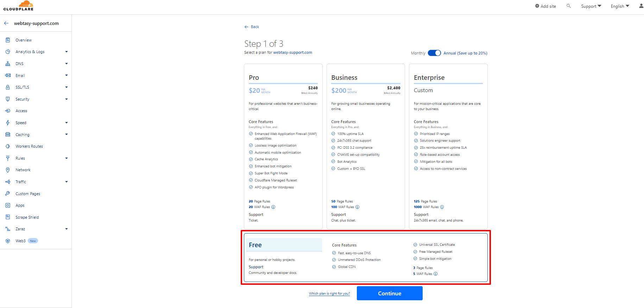Select the Enterprise plan card
644x308 pixels.
coord(448,146)
